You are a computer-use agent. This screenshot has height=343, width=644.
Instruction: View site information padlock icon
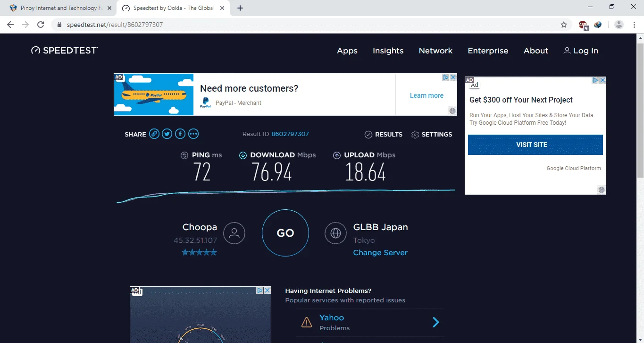point(59,25)
